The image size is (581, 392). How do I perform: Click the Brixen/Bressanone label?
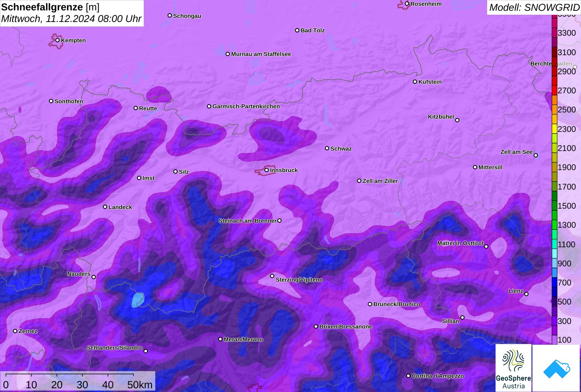click(x=346, y=326)
